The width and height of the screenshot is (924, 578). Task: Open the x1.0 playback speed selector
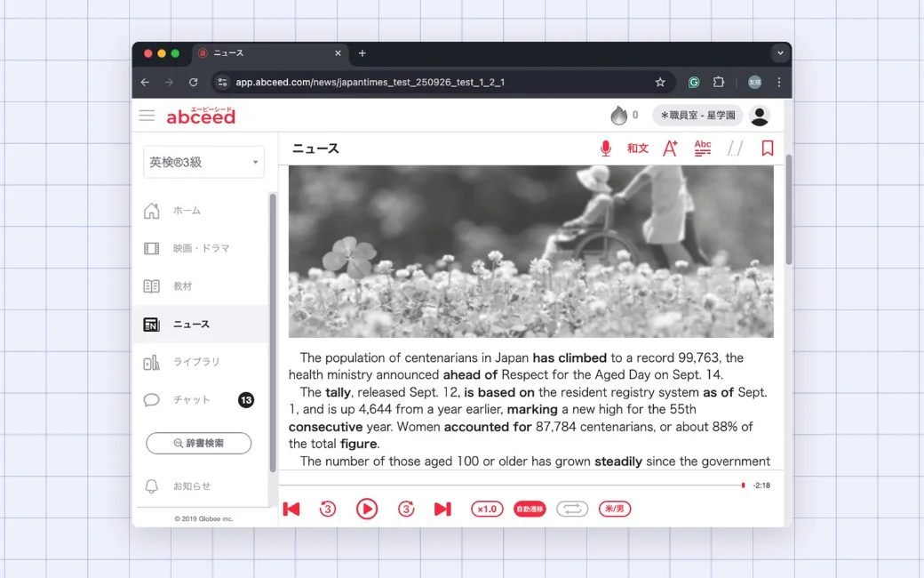point(487,509)
